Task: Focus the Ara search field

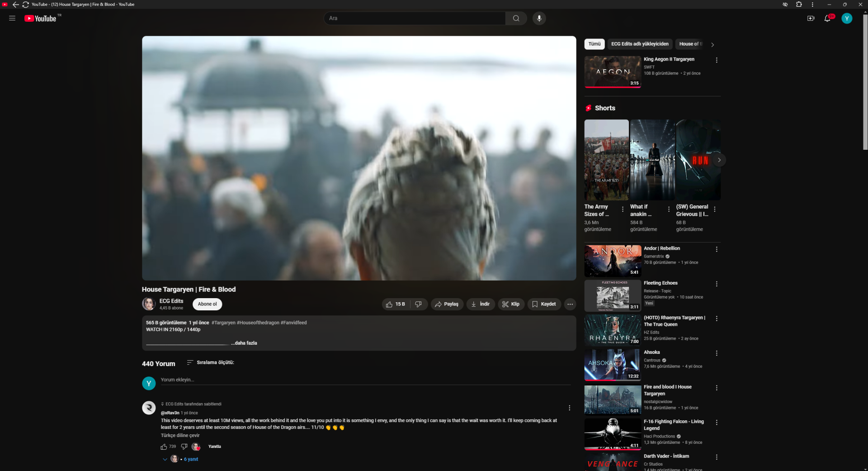Action: tap(415, 19)
